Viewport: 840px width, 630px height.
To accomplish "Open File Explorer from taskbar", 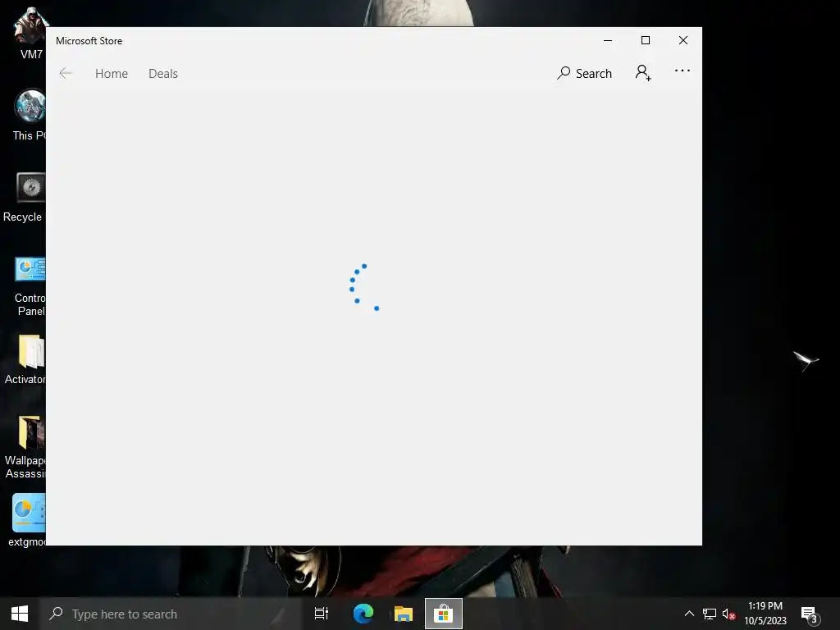I will click(404, 614).
